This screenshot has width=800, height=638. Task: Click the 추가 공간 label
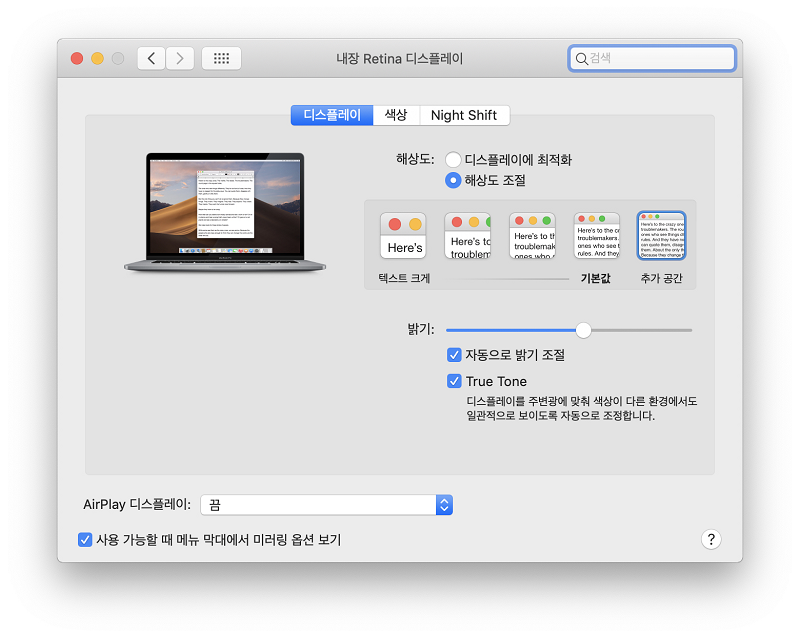(x=661, y=278)
